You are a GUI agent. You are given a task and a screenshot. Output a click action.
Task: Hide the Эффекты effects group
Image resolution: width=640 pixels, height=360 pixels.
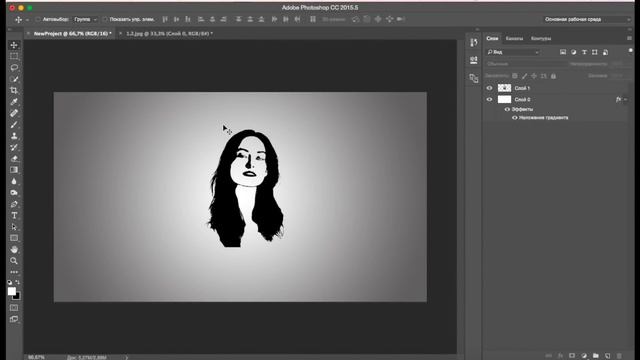pos(507,109)
